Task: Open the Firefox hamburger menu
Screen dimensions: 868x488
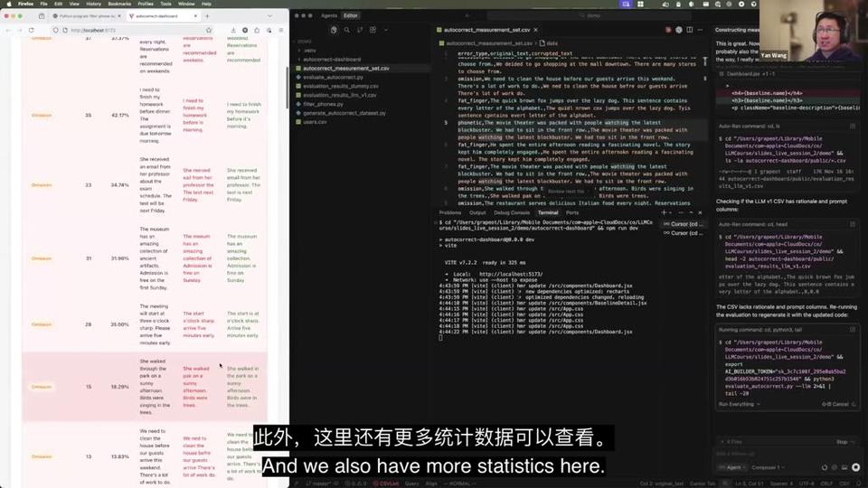Action: [x=280, y=30]
